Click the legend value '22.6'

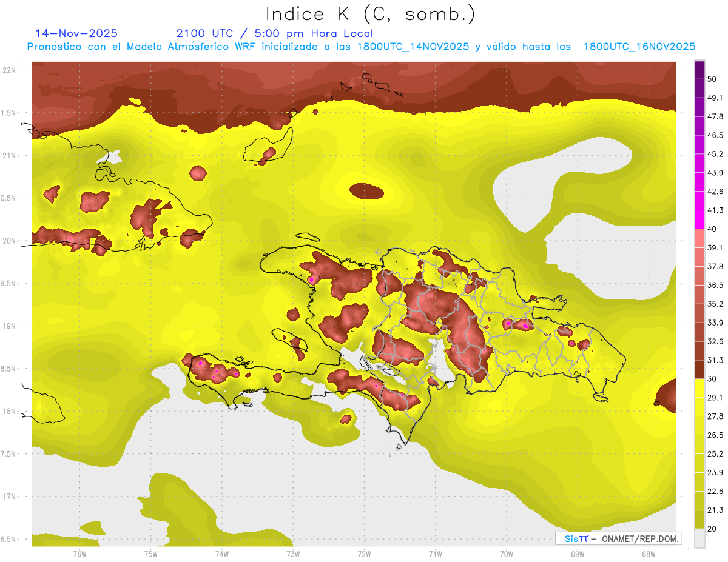point(715,492)
